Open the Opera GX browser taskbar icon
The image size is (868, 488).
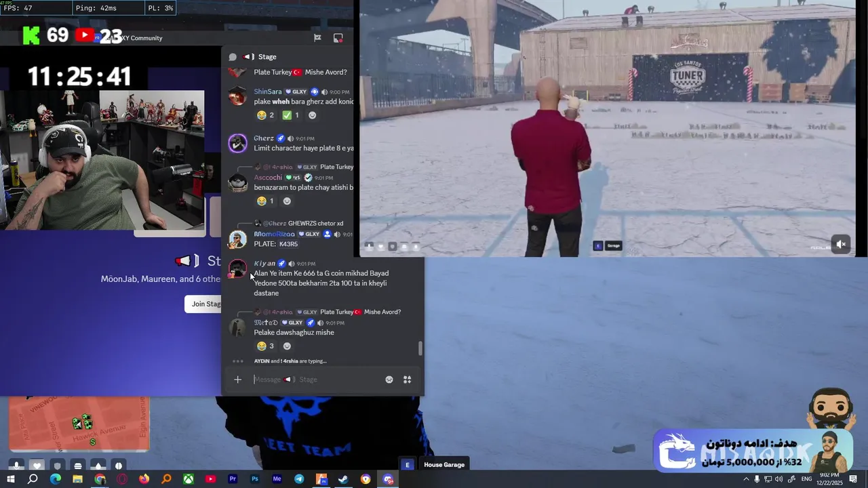[x=122, y=479]
